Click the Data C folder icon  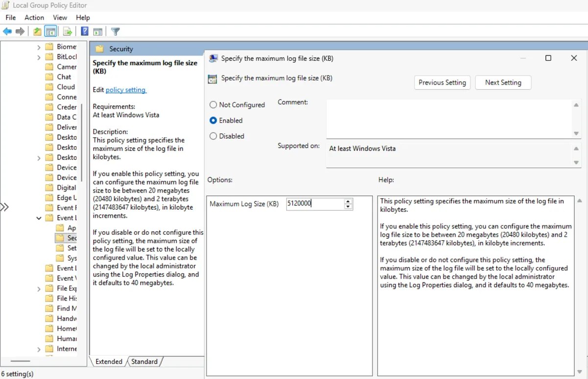click(49, 117)
